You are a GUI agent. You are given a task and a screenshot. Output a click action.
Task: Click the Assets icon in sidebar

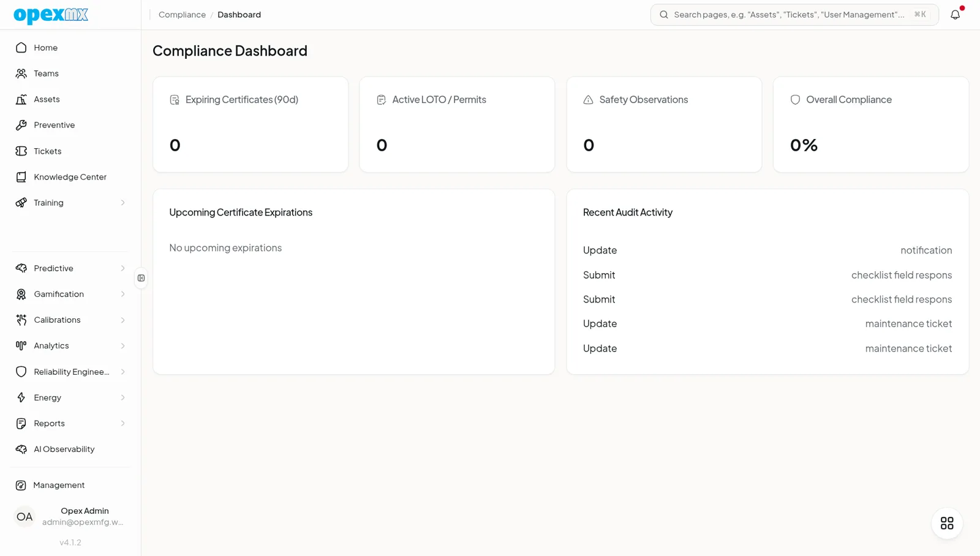point(21,99)
